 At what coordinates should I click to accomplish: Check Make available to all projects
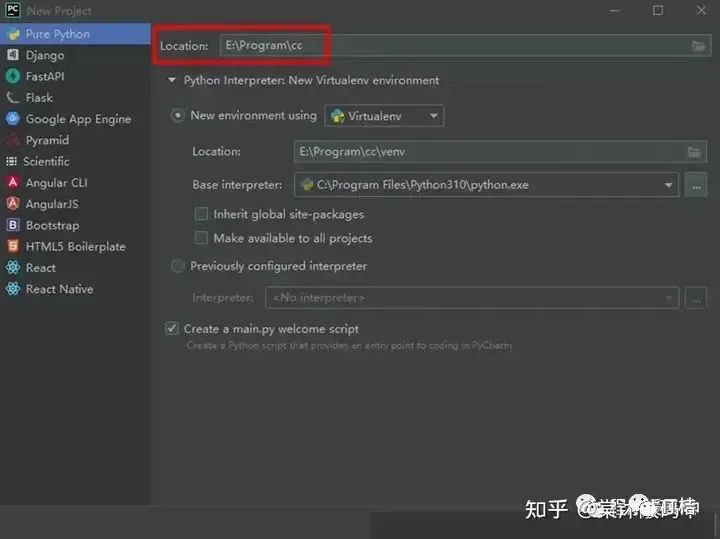click(201, 238)
